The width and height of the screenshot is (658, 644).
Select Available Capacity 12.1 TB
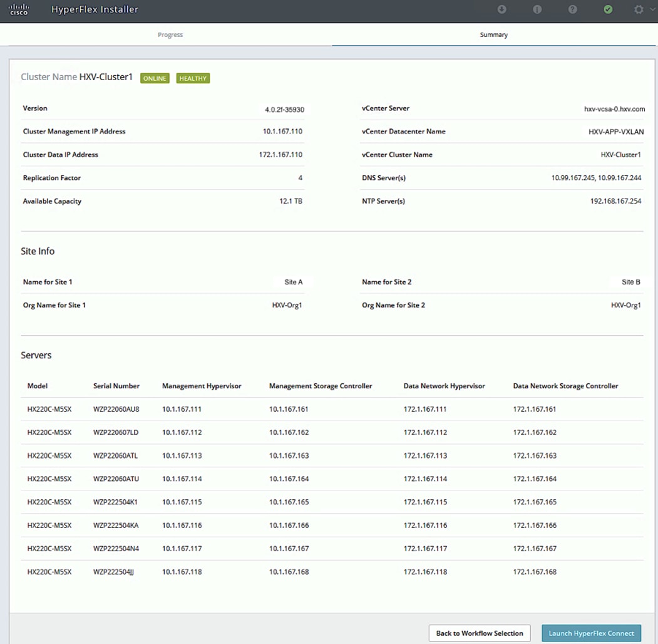tap(291, 201)
